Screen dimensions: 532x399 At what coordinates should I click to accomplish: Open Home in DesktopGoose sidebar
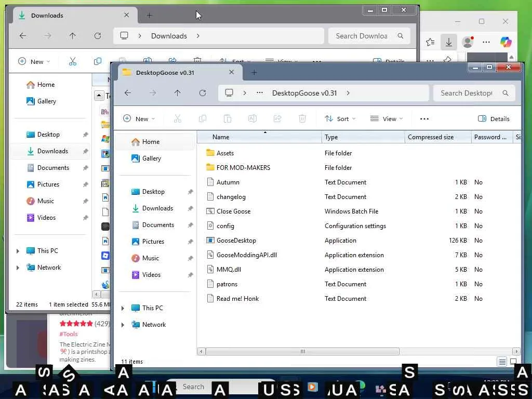coord(155,142)
